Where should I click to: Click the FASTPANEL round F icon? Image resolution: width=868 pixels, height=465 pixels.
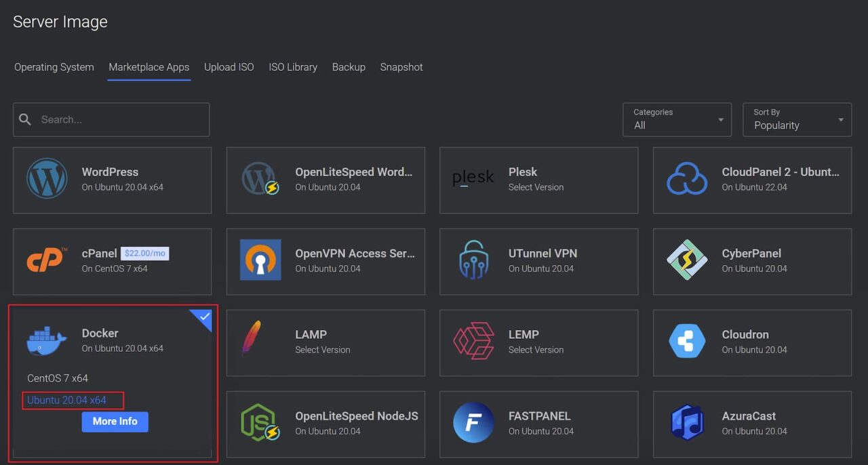pyautogui.click(x=473, y=423)
